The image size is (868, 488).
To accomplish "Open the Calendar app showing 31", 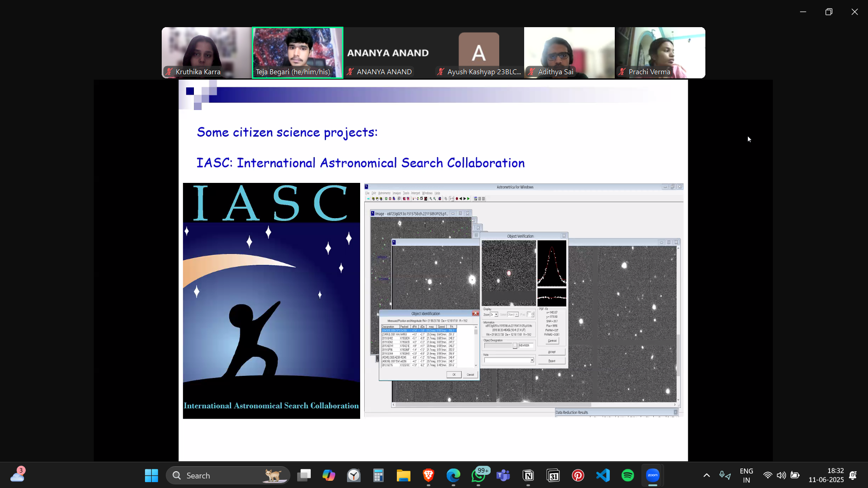I will 553,475.
